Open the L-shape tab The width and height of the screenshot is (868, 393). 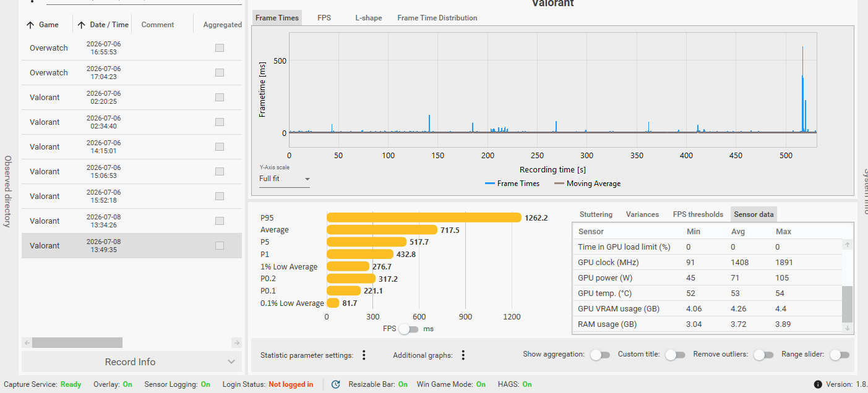tap(368, 18)
